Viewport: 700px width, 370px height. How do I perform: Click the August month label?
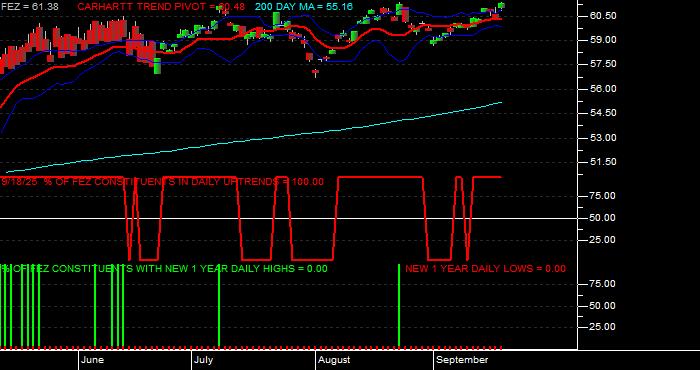335,360
